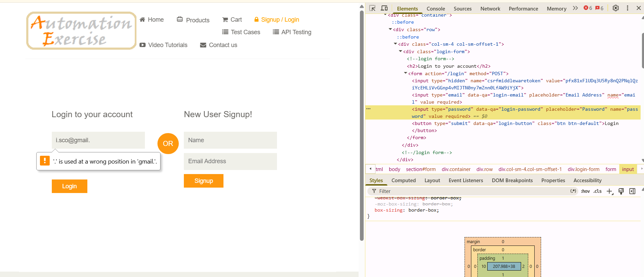This screenshot has width=644, height=277.
Task: Click the signup Email Address field
Action: coord(230,162)
